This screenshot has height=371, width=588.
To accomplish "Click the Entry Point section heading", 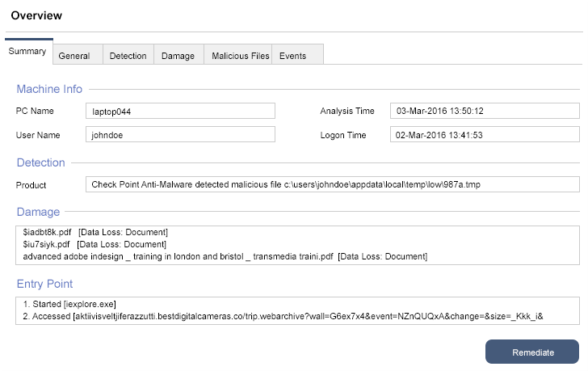I will (44, 284).
